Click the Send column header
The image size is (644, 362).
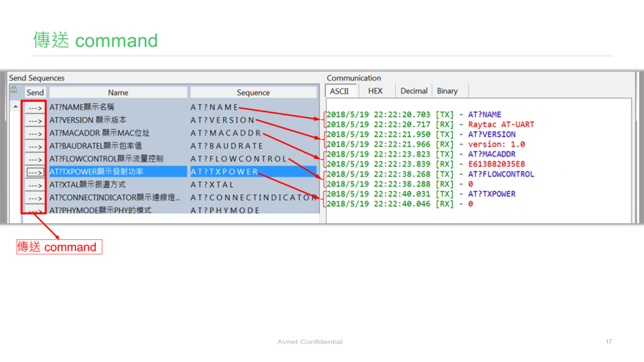(x=35, y=93)
